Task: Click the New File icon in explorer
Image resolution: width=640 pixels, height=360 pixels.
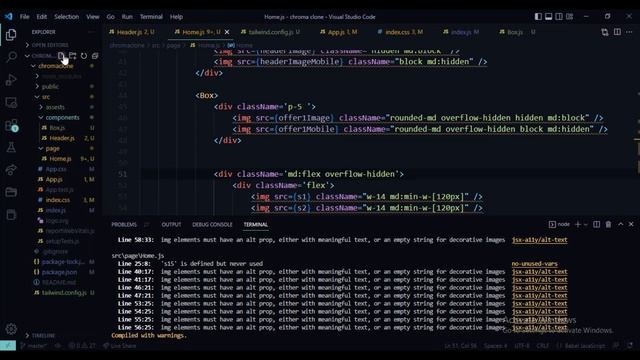Action: click(61, 56)
